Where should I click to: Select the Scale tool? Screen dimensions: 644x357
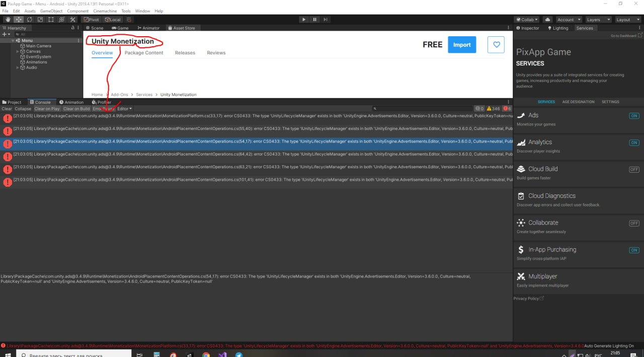tap(40, 20)
